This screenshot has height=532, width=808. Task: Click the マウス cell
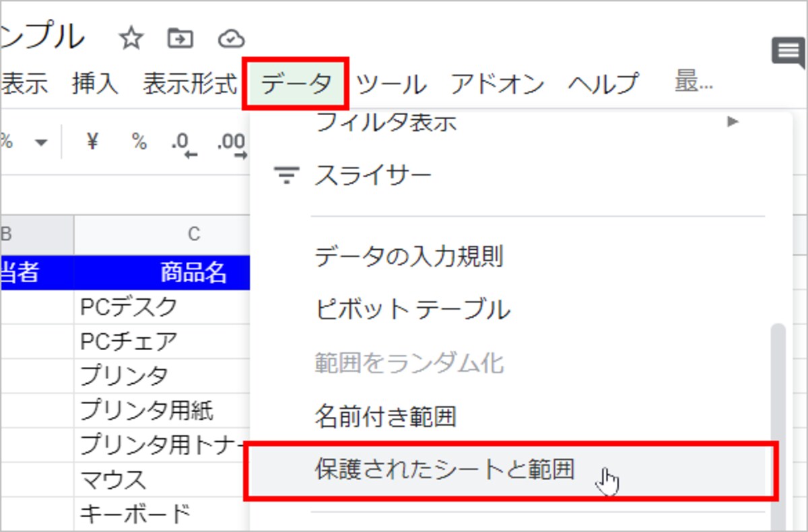tap(162, 480)
